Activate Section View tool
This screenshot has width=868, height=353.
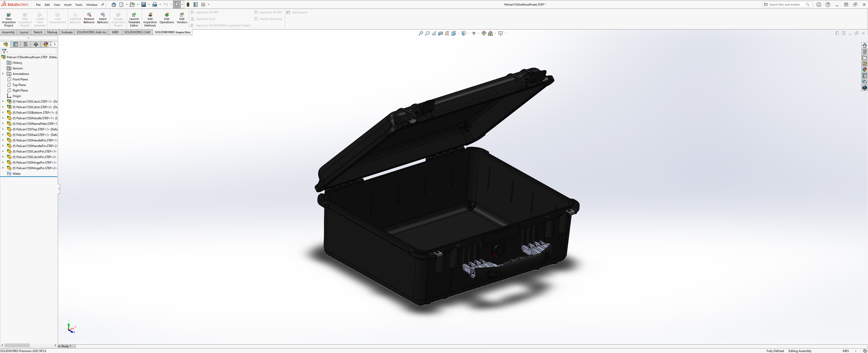tap(440, 33)
